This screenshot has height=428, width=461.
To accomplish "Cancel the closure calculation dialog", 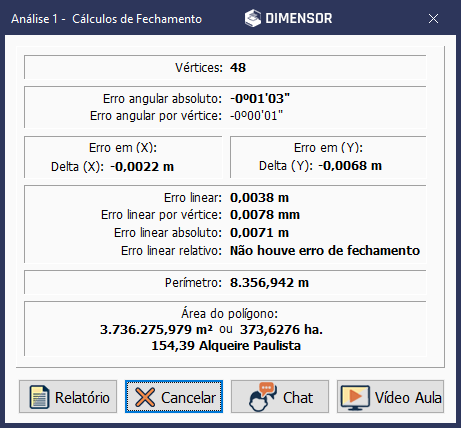I will [174, 397].
